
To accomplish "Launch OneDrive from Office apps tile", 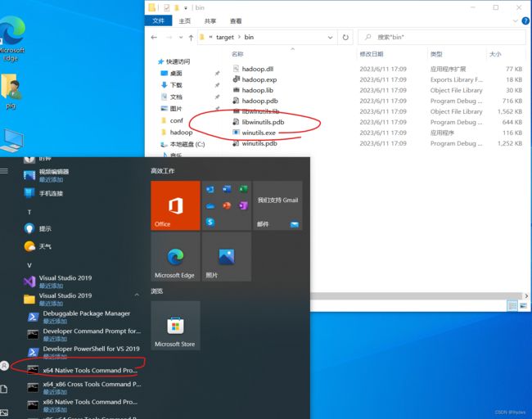I will pyautogui.click(x=210, y=206).
